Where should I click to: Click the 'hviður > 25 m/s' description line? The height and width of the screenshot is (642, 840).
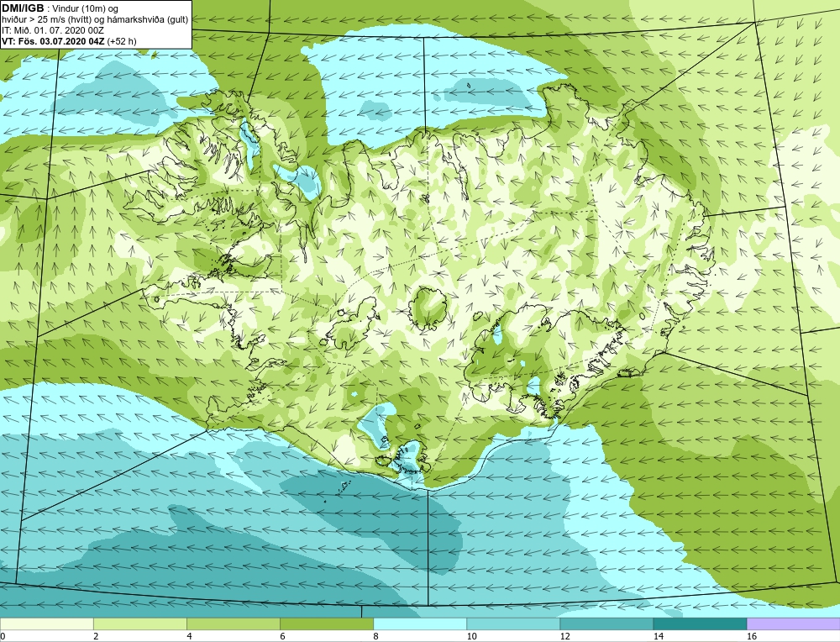[95, 20]
